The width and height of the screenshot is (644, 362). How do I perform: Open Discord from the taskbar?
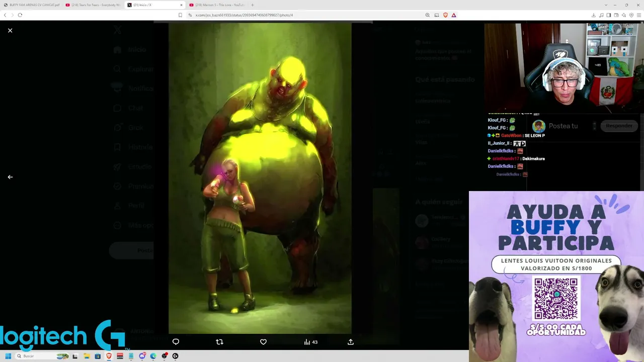(x=142, y=356)
